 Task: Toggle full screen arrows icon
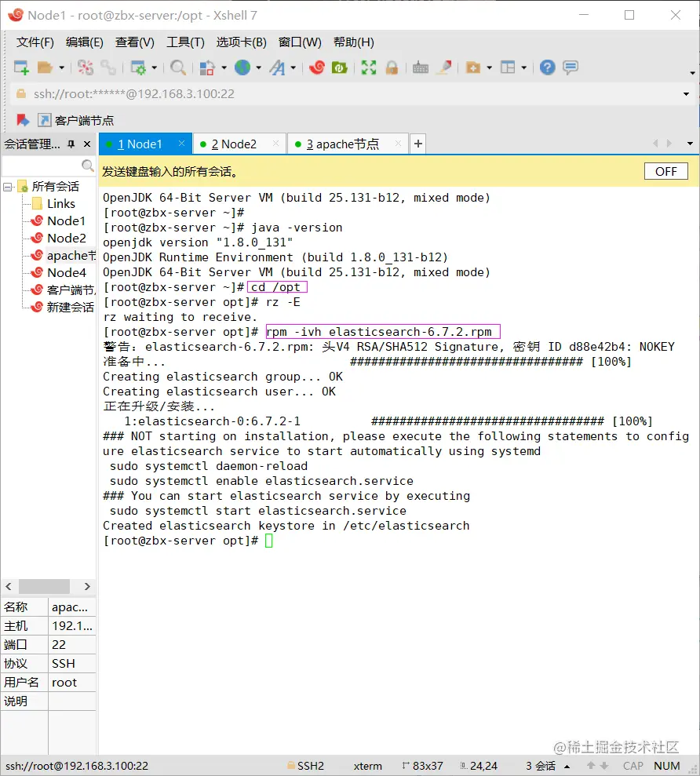(x=369, y=67)
